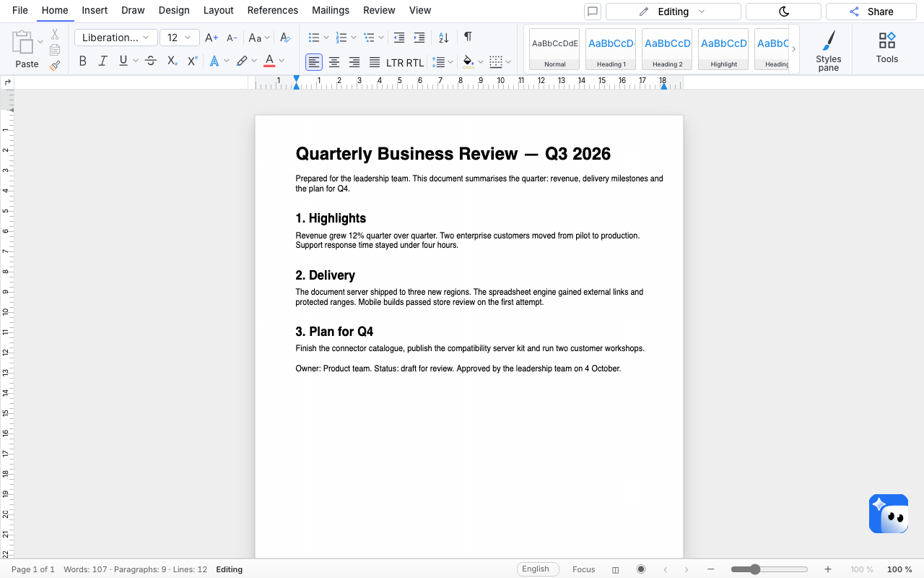Open the change case Aa dropdown

pos(259,38)
